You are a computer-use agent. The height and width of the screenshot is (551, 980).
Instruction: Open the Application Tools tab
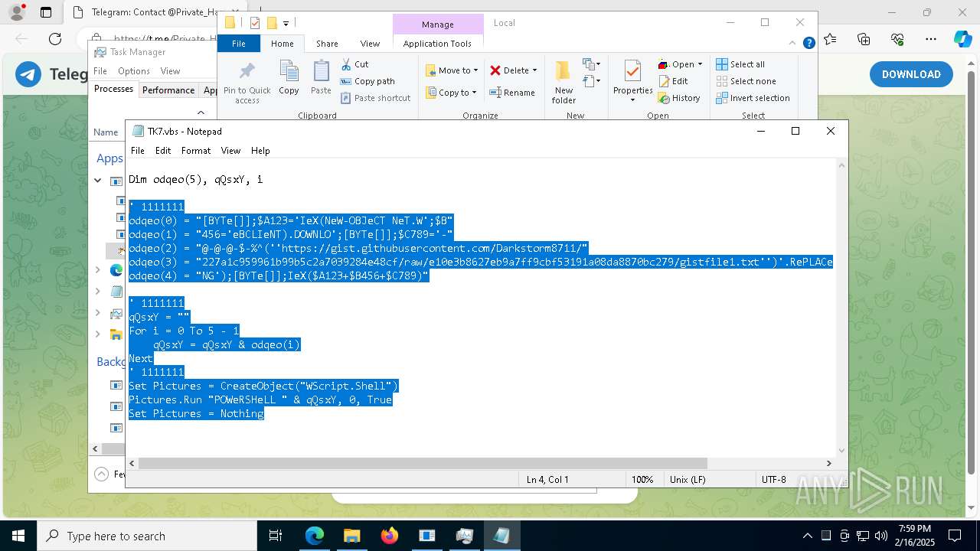coord(437,44)
